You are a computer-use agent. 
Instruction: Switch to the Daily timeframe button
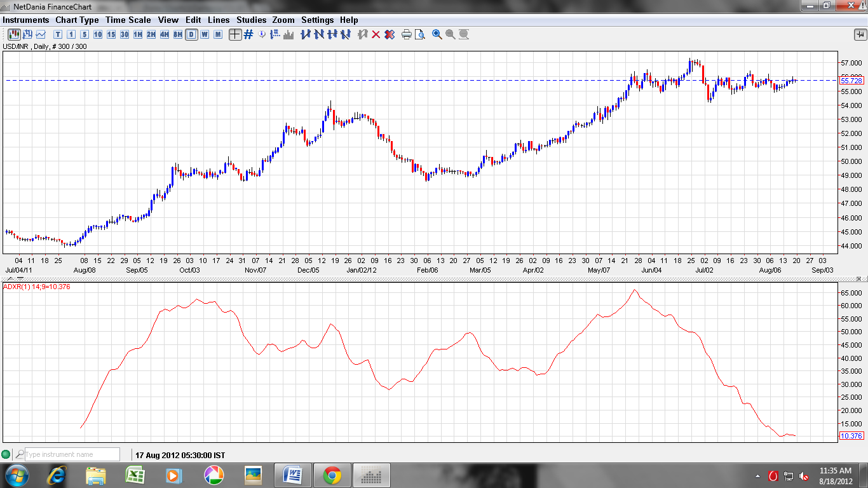191,35
